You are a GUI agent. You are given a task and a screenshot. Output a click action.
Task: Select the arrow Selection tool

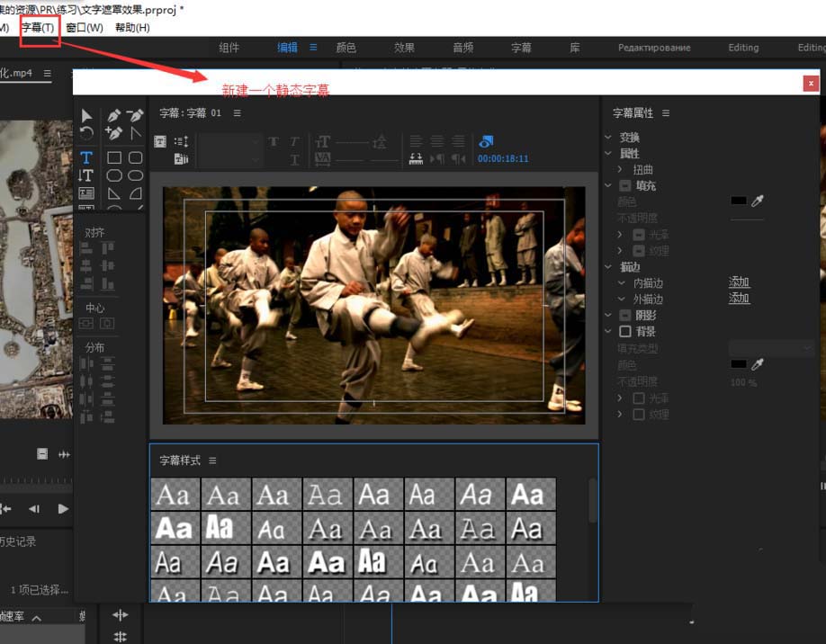tap(86, 116)
